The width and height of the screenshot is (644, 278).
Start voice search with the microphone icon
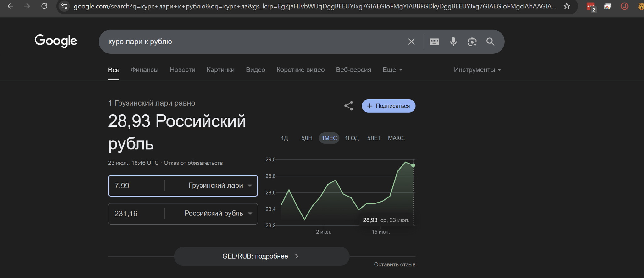click(453, 42)
